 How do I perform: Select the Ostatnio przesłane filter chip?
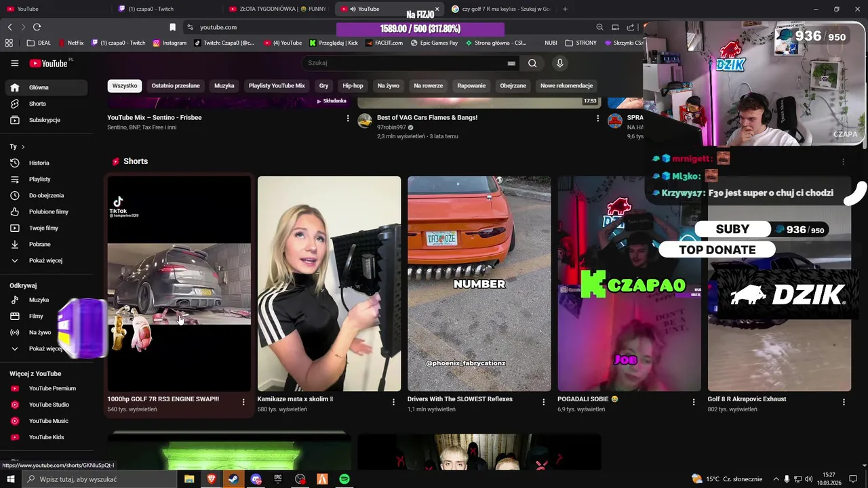click(176, 85)
